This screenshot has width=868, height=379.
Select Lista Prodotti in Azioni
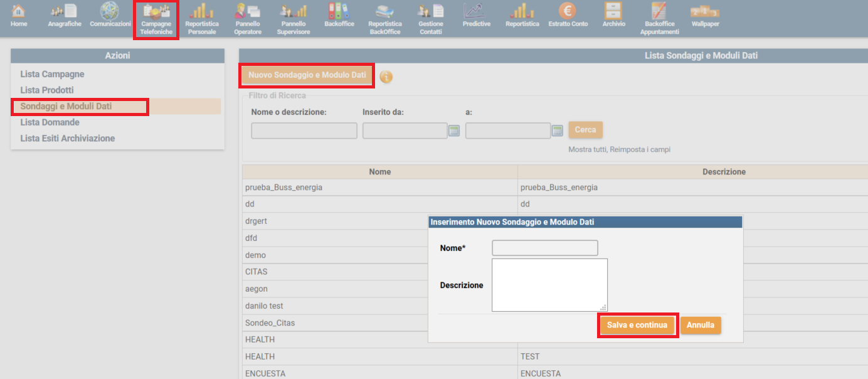point(47,90)
